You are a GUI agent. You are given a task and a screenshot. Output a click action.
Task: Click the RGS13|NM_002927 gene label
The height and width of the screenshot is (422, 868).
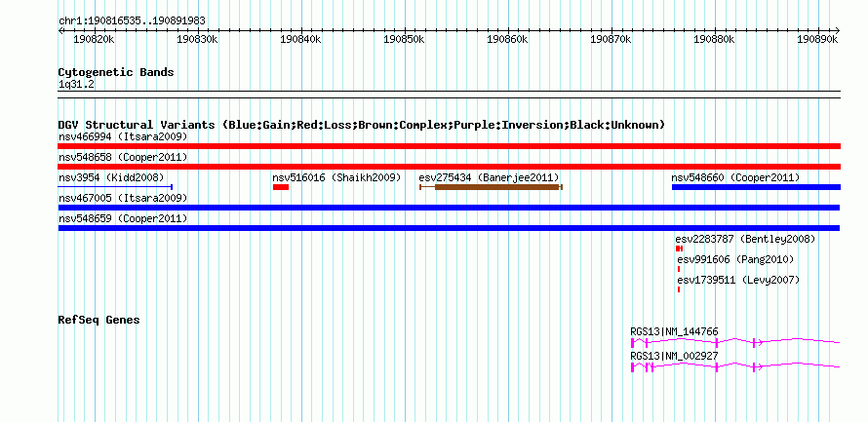(x=674, y=356)
